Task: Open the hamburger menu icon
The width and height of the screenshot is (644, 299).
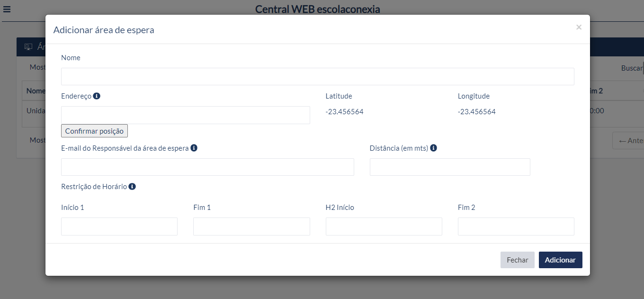Action: click(7, 9)
